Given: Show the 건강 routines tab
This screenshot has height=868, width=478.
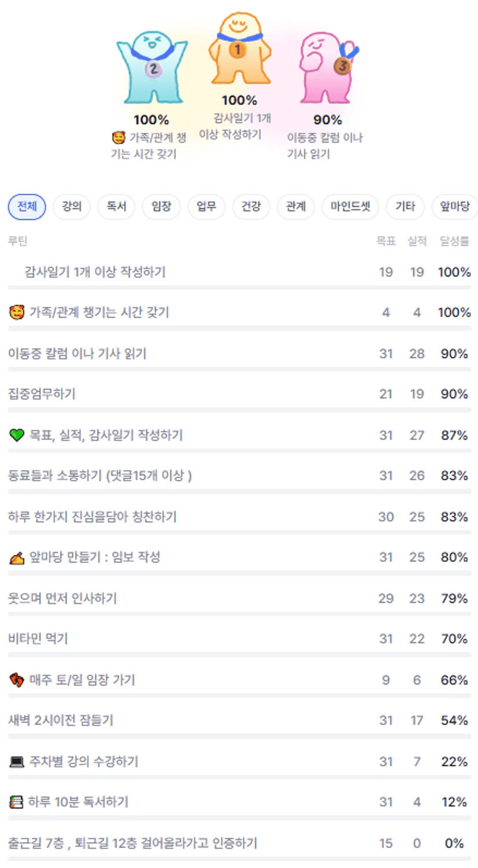Looking at the screenshot, I should pos(251,207).
